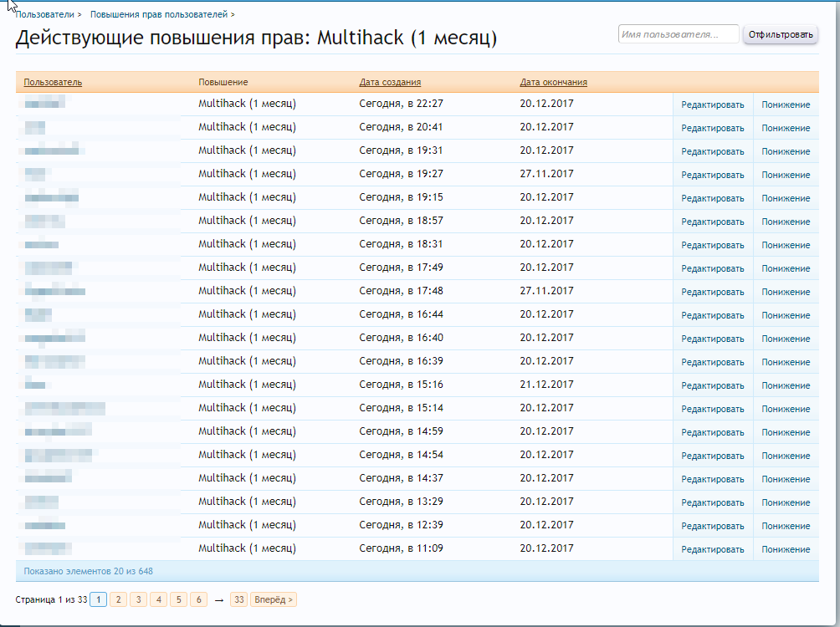Downgrade the entry created at 16:39
Viewport: 840px width, 627px height.
coord(786,363)
